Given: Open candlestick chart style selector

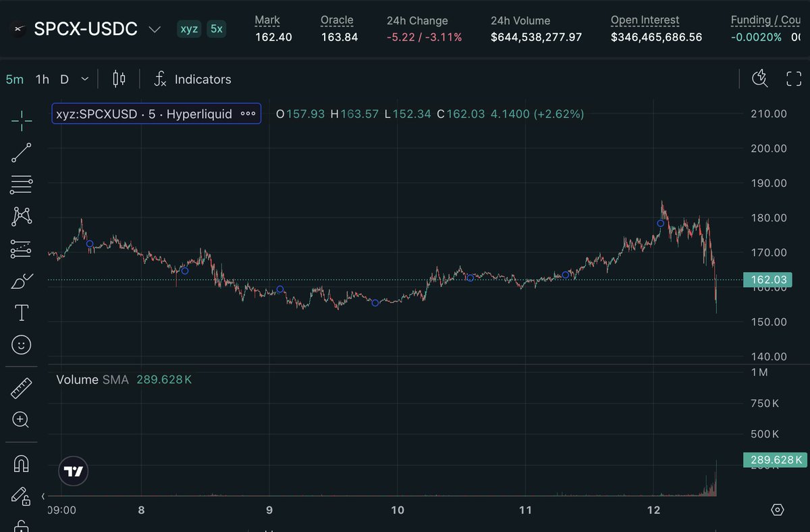Looking at the screenshot, I should pos(119,79).
